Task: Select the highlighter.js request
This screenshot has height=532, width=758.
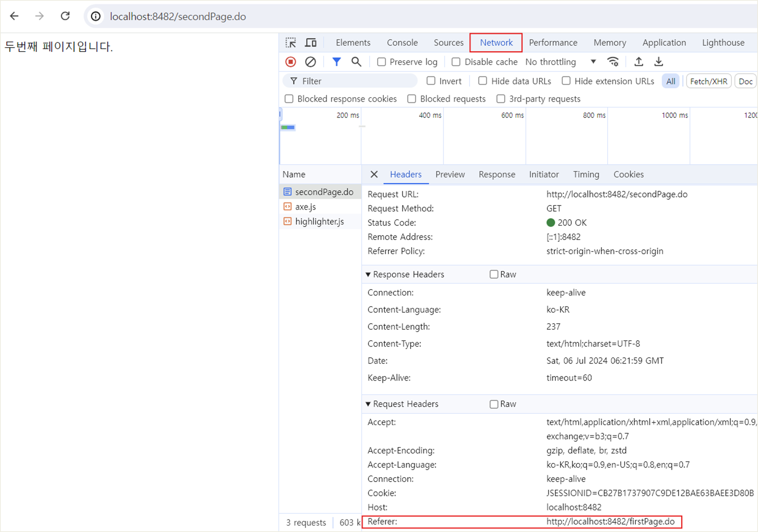Action: pos(319,221)
